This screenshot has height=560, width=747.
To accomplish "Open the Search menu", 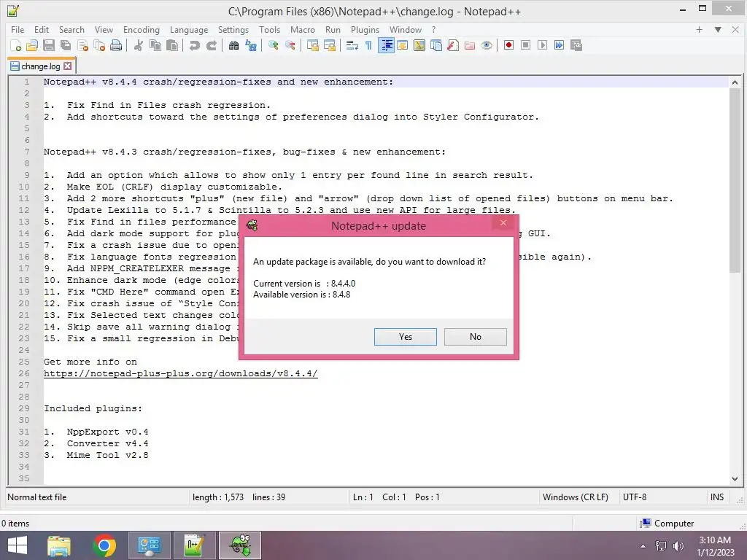I will click(x=71, y=29).
